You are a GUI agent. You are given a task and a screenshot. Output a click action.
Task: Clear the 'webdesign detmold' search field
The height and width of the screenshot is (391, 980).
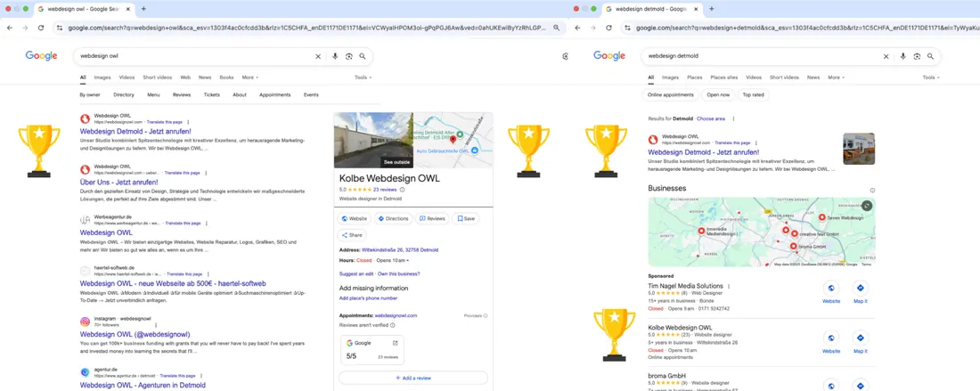(886, 56)
